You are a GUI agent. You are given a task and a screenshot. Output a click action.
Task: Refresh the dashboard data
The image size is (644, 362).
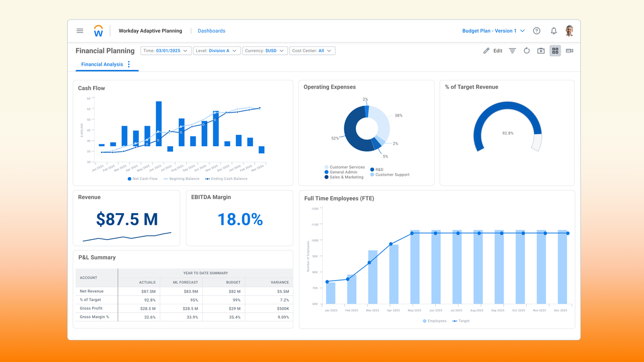tap(526, 50)
